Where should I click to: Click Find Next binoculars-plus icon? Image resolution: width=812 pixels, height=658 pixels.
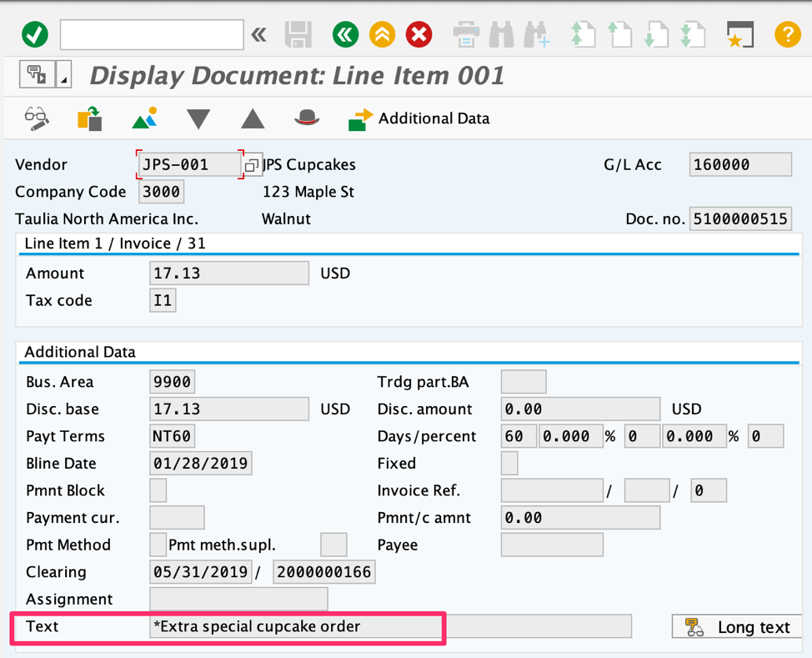pos(537,35)
